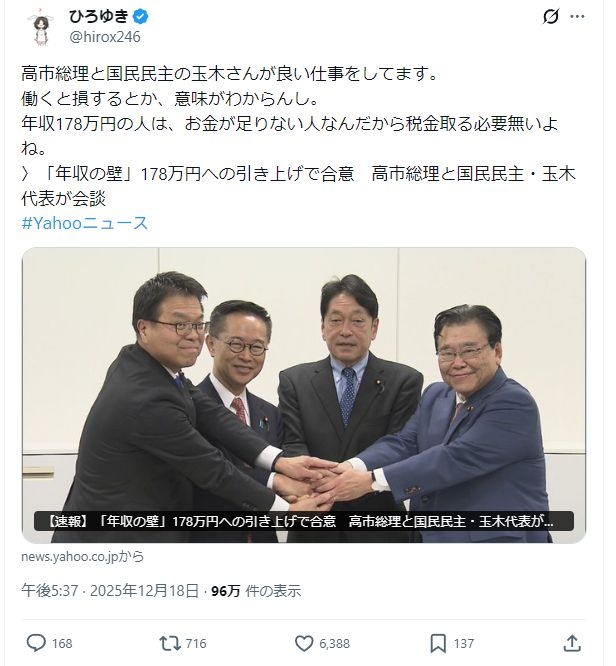Click the ひろゆき display name
This screenshot has height=666, width=616.
point(99,17)
